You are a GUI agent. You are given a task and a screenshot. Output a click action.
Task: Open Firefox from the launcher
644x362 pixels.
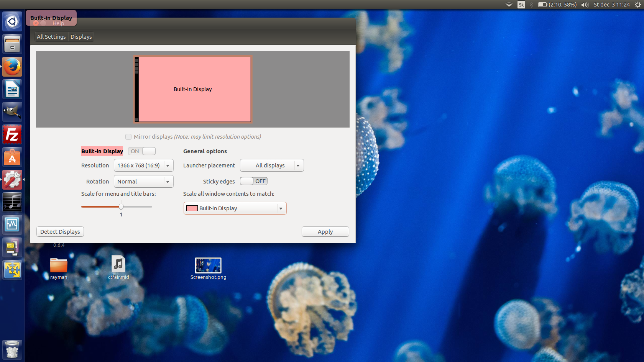point(12,67)
